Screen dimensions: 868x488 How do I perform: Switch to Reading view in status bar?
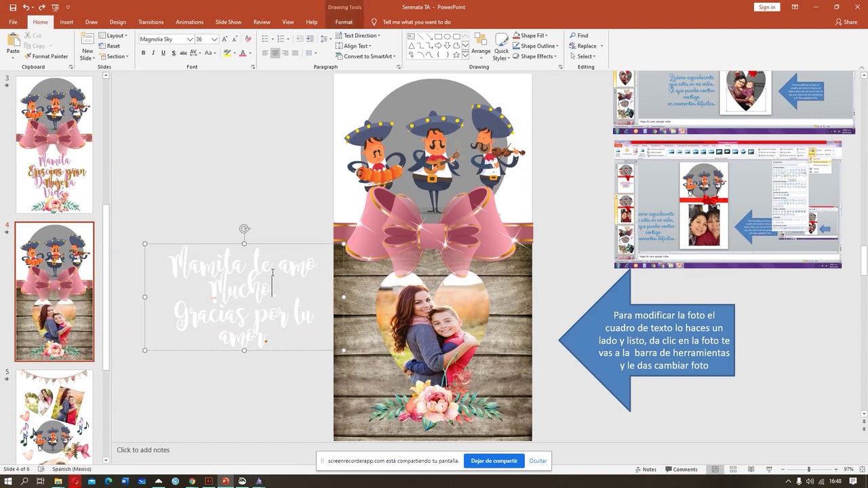coord(751,469)
